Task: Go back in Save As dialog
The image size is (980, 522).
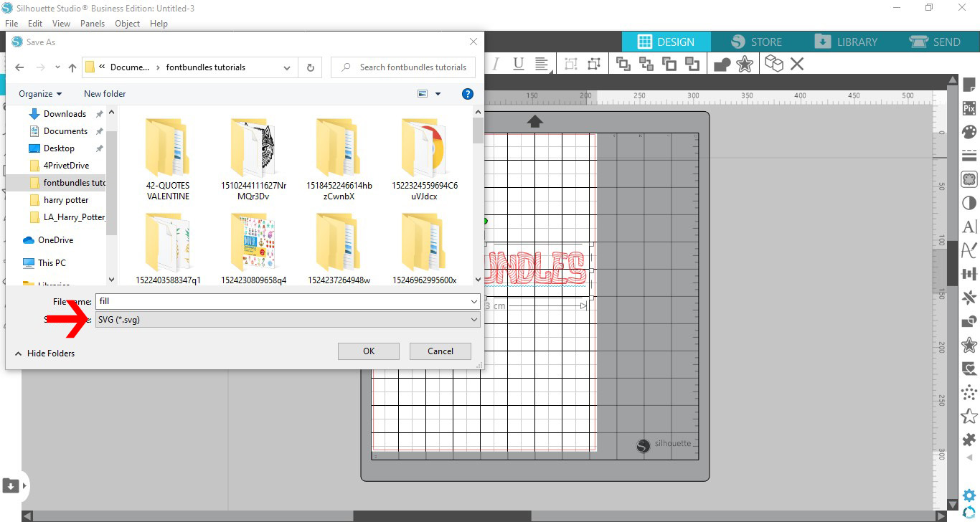Action: (x=19, y=67)
